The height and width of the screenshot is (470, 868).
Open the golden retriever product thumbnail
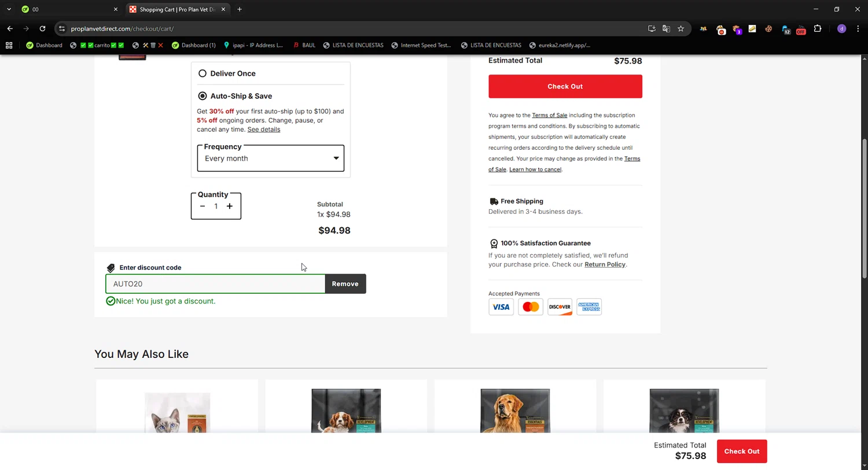coord(515,410)
